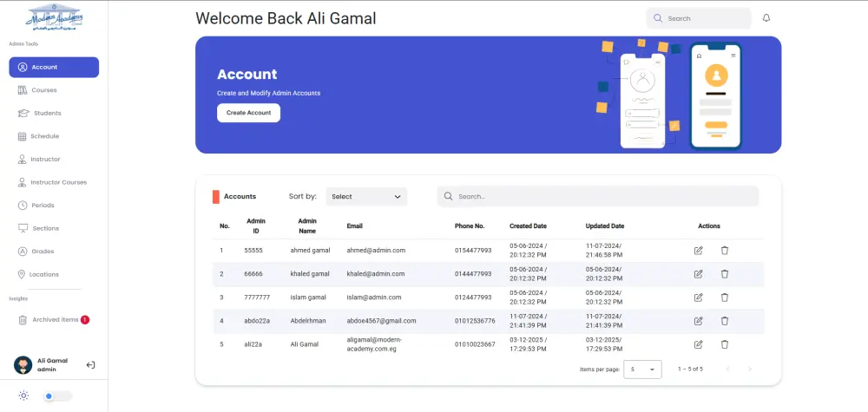Screen dimensions: 868x412
Task: Click the notification bell icon
Action: [x=766, y=18]
